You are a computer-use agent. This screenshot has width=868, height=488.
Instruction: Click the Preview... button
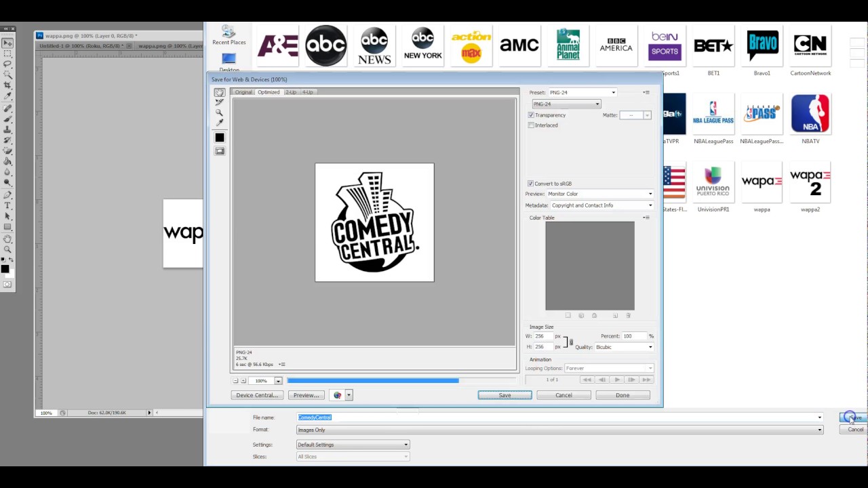306,395
